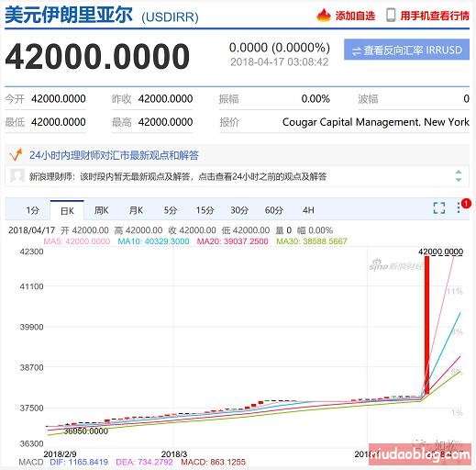
Task: Open the 60分 chart tab
Action: [x=273, y=210]
